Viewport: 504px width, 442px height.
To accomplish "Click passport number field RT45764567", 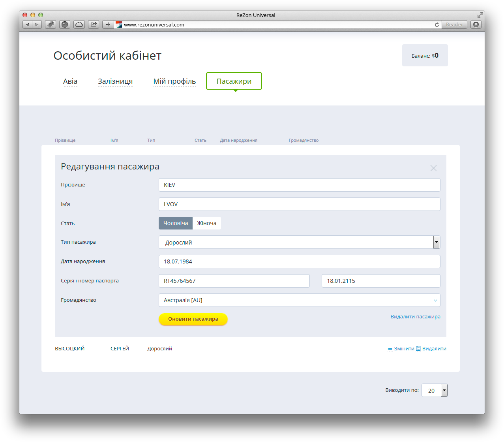I will click(234, 281).
